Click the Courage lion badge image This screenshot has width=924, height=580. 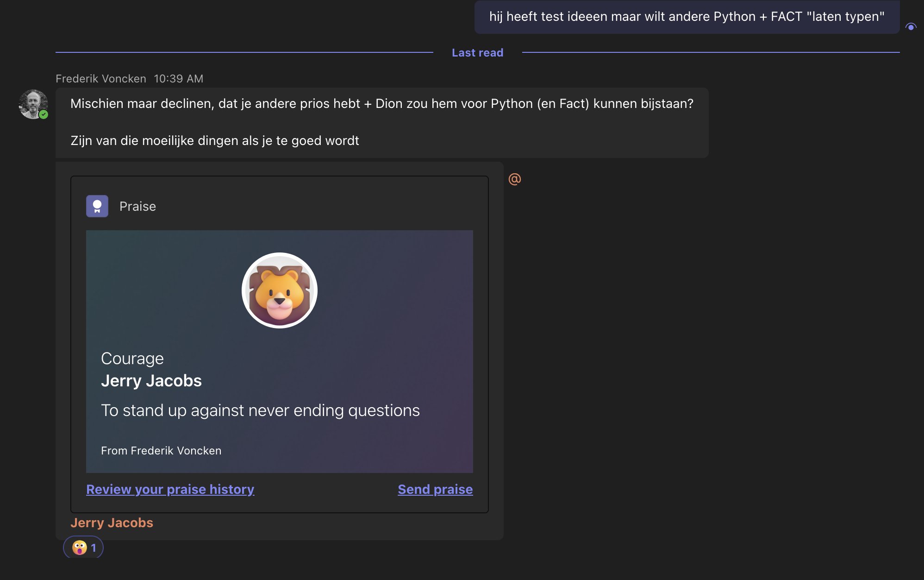click(279, 290)
